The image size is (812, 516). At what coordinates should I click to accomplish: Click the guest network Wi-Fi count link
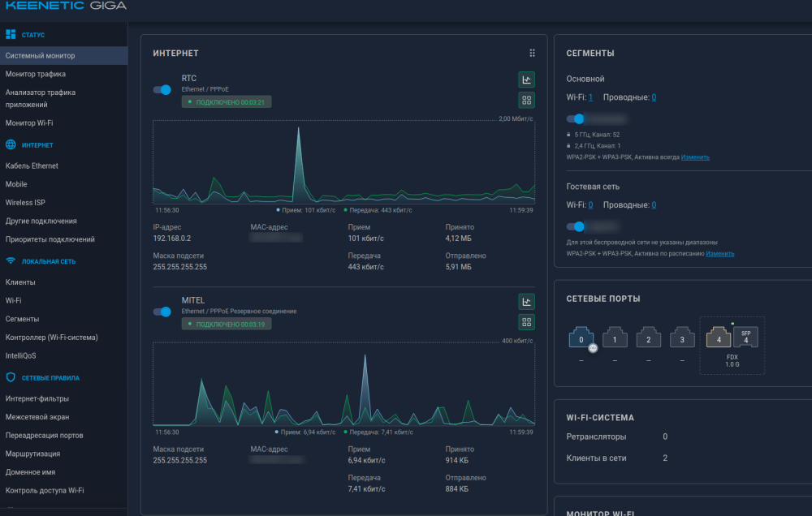(590, 205)
